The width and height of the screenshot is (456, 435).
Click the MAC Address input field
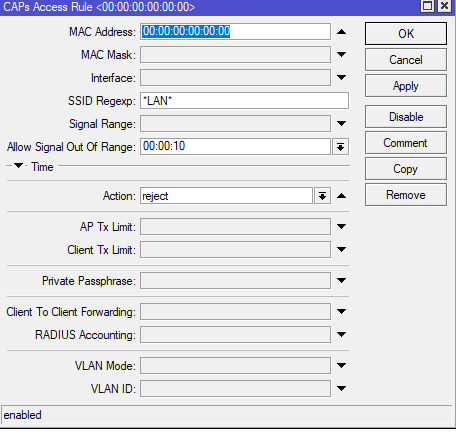click(x=235, y=32)
